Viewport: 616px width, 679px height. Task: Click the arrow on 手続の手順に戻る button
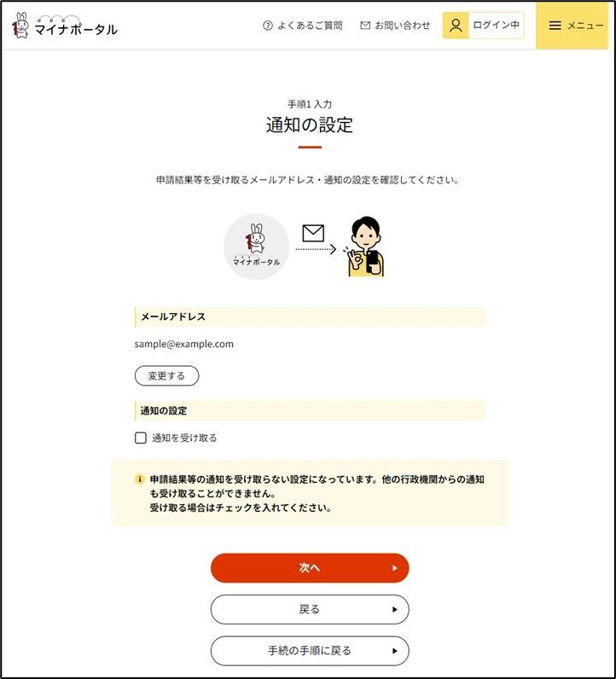(x=395, y=651)
